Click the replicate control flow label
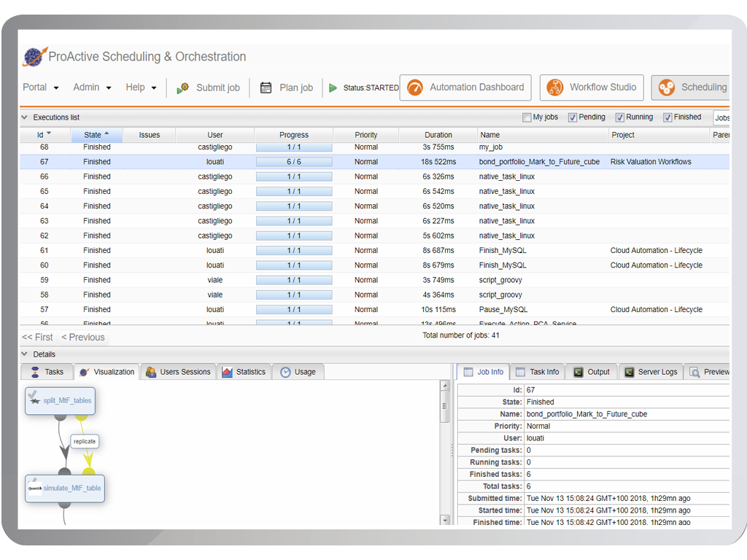Image resolution: width=747 pixels, height=560 pixels. (85, 441)
